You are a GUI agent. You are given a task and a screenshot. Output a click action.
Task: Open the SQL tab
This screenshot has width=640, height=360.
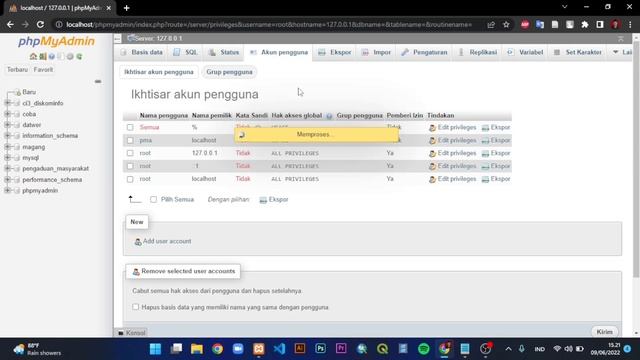[186, 52]
